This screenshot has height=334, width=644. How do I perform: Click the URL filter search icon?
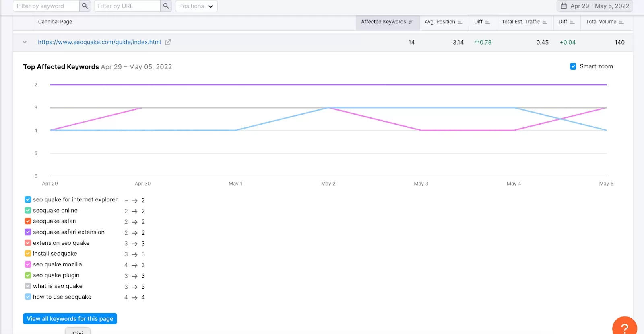[x=166, y=6]
